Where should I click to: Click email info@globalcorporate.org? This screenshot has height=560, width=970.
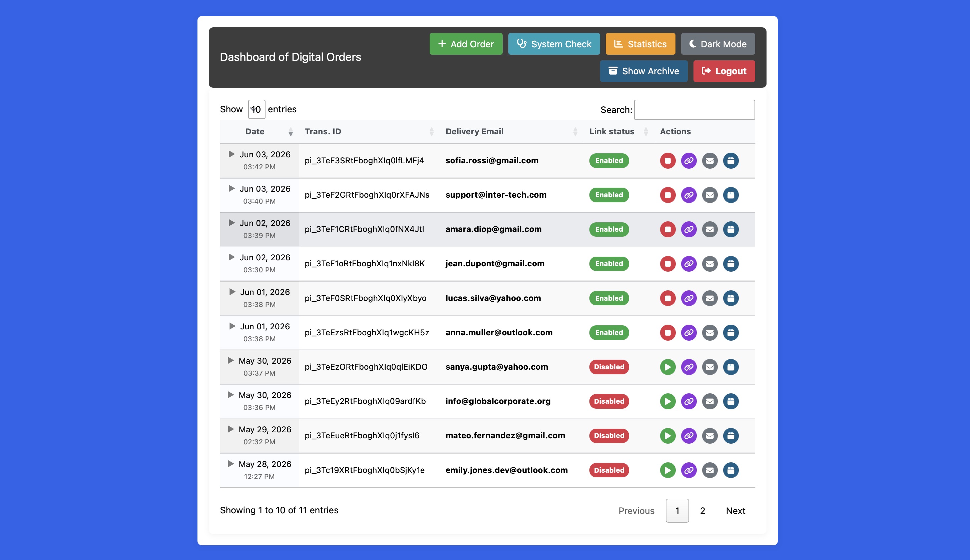click(498, 401)
